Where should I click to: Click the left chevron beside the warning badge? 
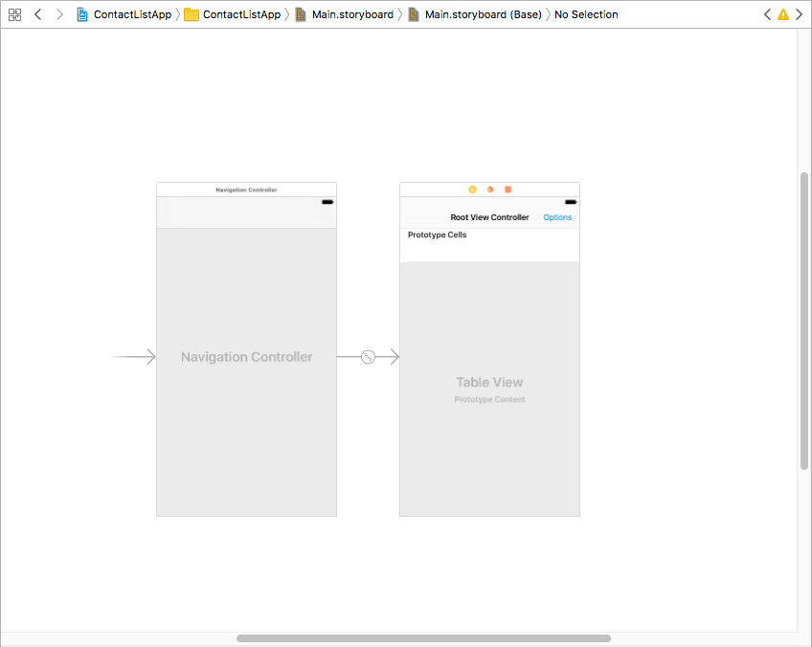point(769,14)
